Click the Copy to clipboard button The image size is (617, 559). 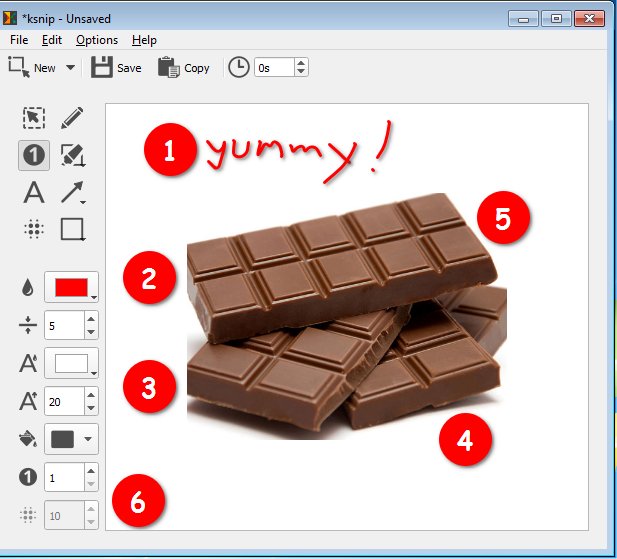pos(183,68)
